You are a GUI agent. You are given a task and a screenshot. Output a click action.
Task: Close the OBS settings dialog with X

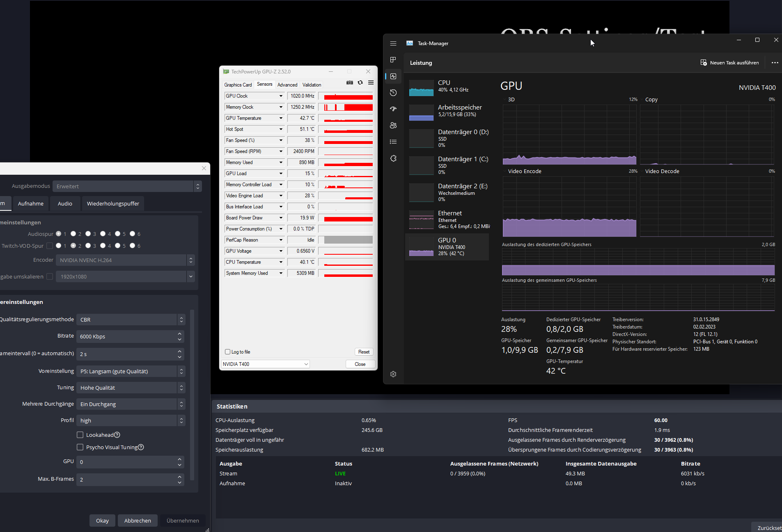[x=204, y=168]
